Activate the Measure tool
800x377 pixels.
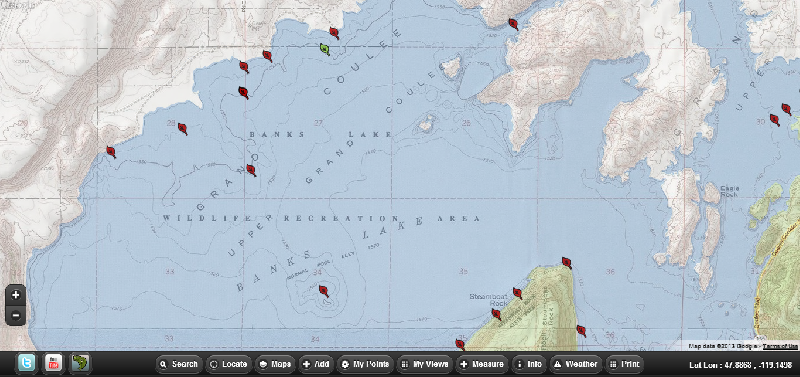click(482, 364)
